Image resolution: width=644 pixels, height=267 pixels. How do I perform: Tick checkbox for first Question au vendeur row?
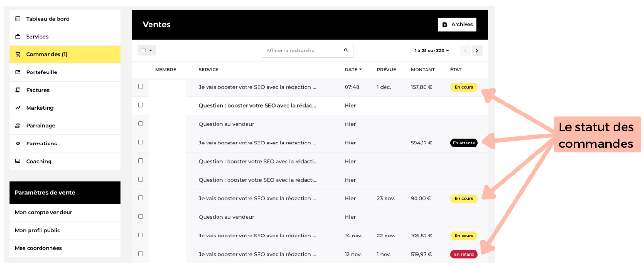coord(140,123)
